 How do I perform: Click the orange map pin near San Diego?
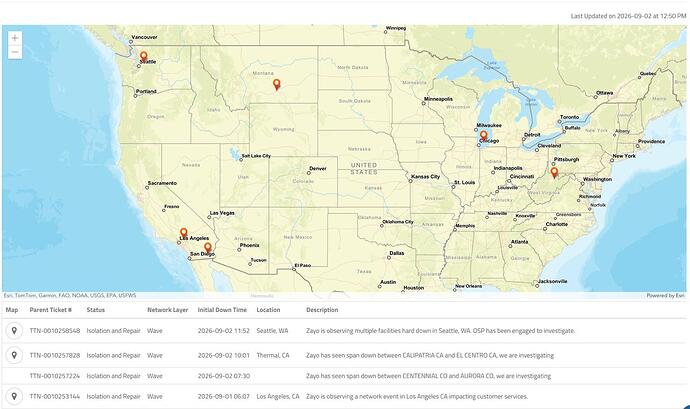(x=208, y=248)
